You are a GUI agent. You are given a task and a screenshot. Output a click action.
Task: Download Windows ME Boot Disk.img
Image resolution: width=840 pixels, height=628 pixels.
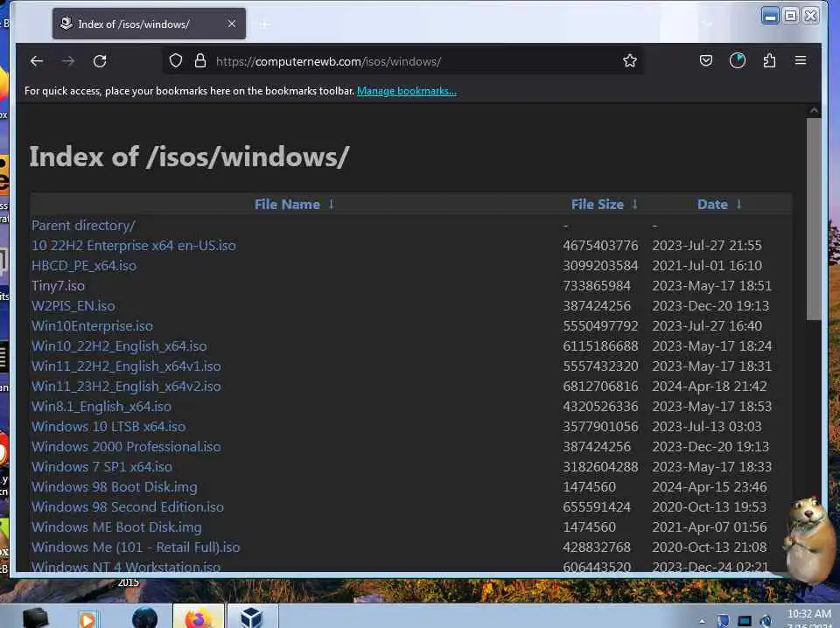[x=116, y=527]
